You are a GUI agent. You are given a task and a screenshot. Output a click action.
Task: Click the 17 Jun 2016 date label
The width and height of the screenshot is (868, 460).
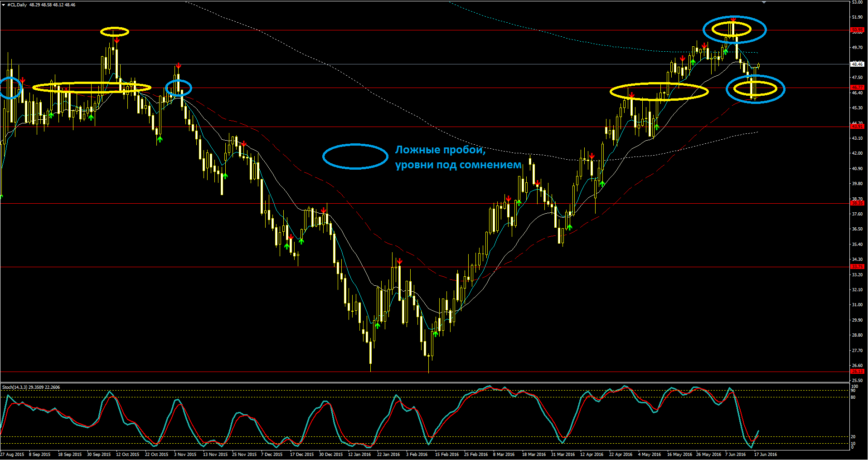click(766, 455)
